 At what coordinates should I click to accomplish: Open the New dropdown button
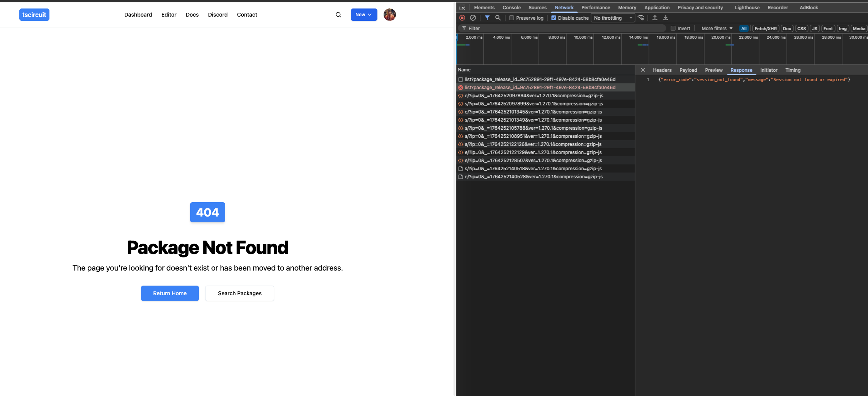(364, 15)
